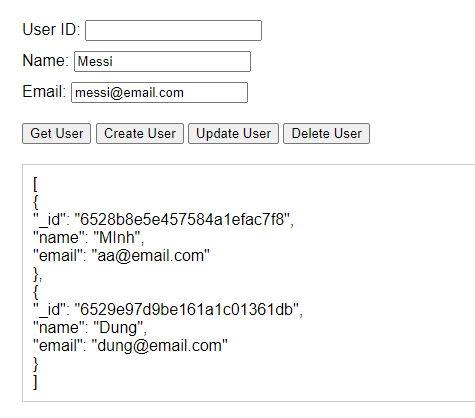Click into the Name field containing Messi

tap(162, 61)
